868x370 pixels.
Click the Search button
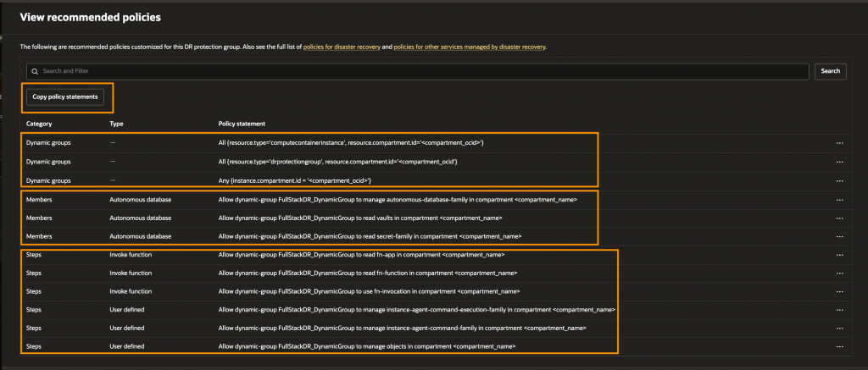click(x=830, y=71)
